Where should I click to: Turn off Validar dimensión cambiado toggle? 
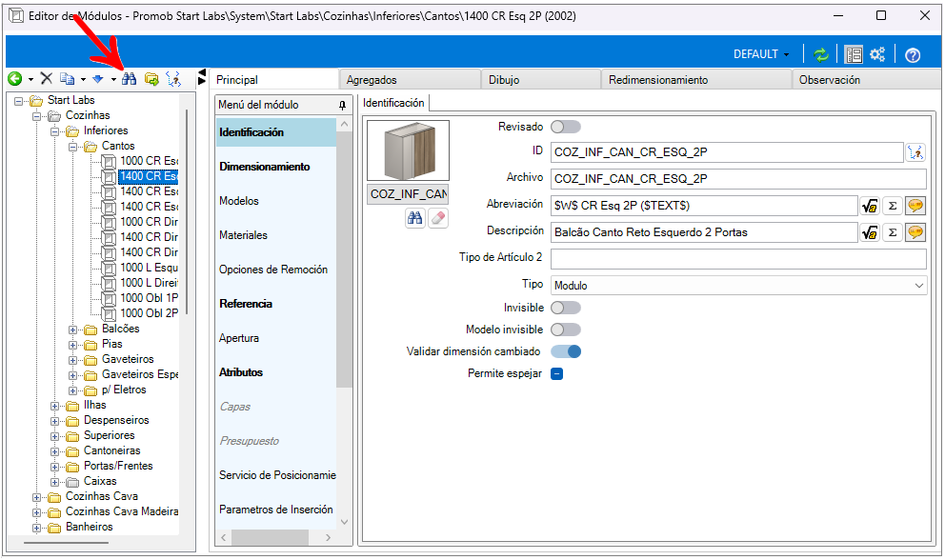coord(565,351)
